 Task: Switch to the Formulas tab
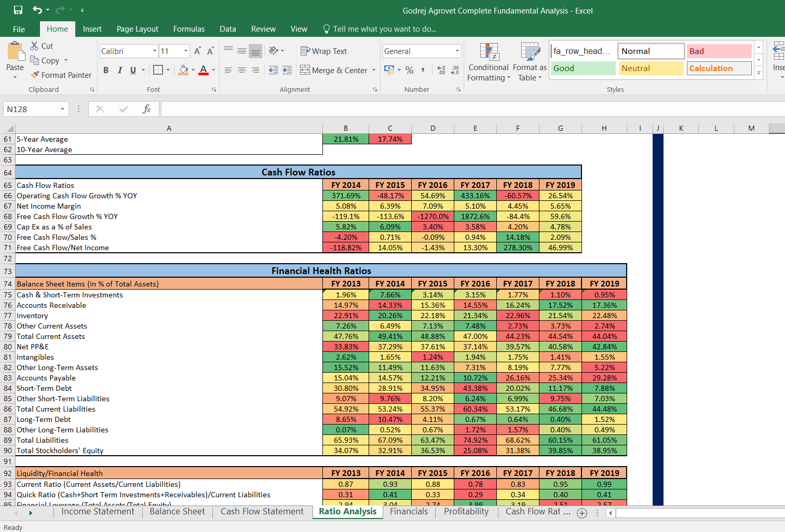coord(189,29)
